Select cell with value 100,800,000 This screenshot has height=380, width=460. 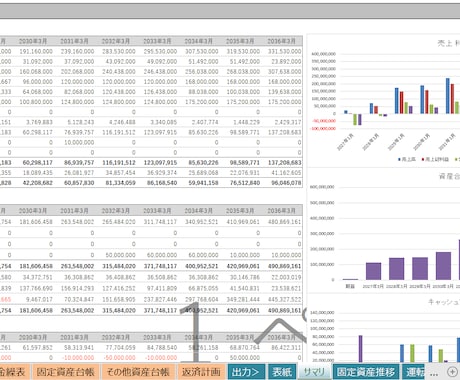pos(36,102)
